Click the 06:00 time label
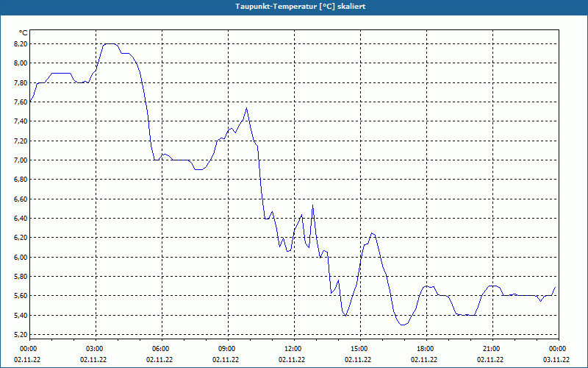Viewport: 588px width, 368px height. click(160, 349)
